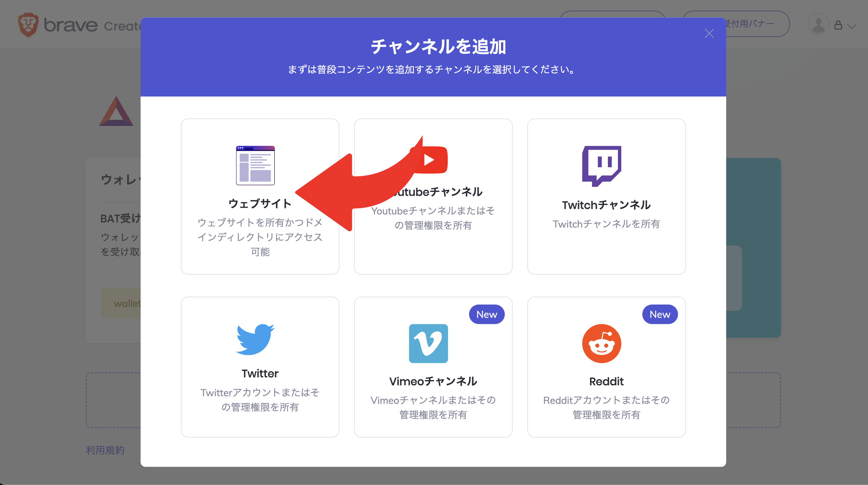Click Youtubeチャンネルまたはその管理権限を所有 description
The image size is (868, 485).
pos(433,218)
